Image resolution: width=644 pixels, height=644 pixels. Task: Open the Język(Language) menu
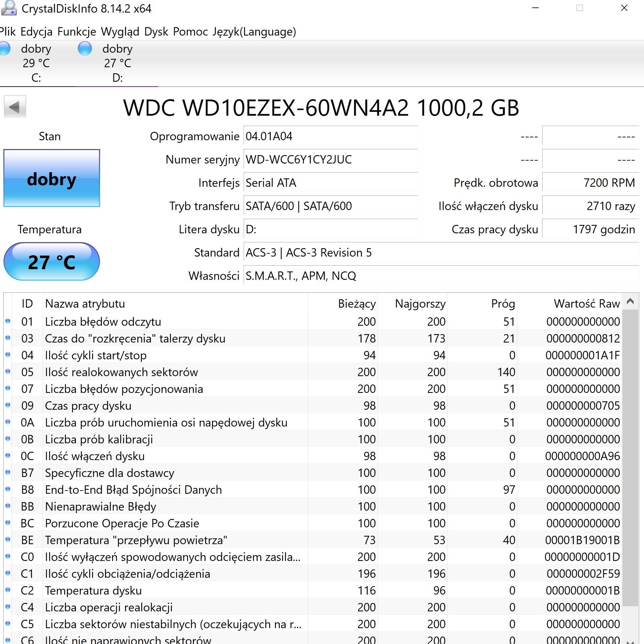254,32
